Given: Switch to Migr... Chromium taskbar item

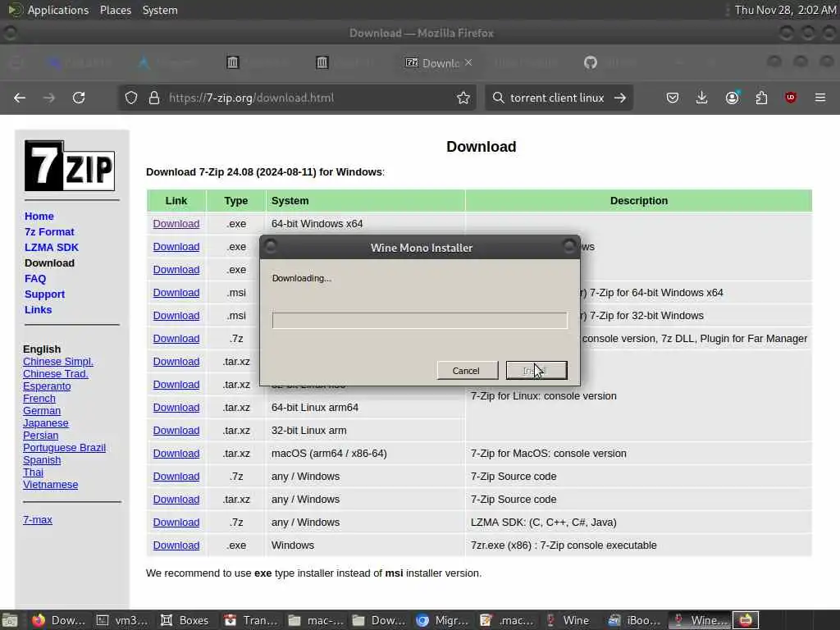Looking at the screenshot, I should click(x=444, y=620).
